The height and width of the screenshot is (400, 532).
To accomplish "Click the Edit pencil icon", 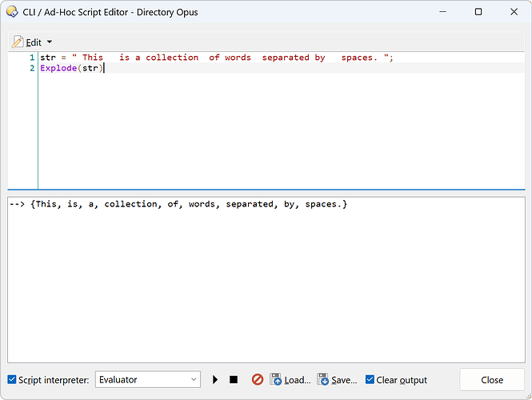I will 18,42.
